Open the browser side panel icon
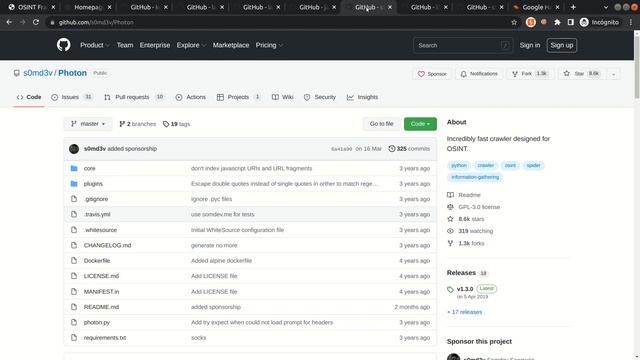Image resolution: width=640 pixels, height=360 pixels. coord(571,22)
